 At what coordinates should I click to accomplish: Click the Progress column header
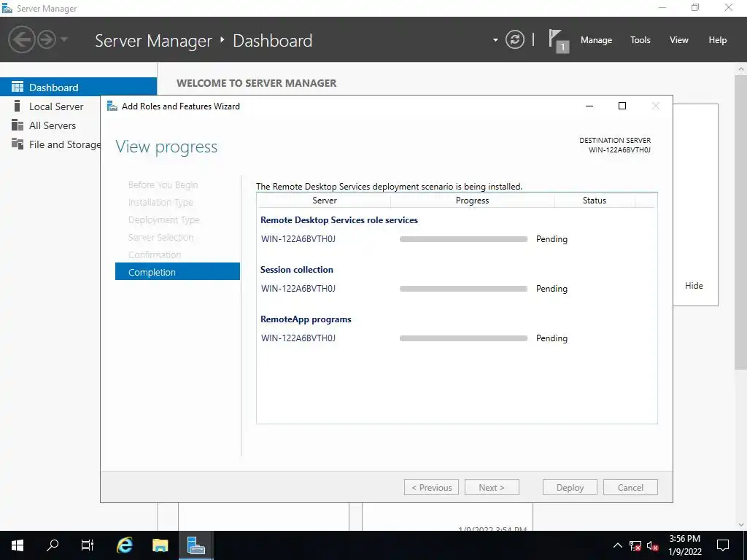472,201
